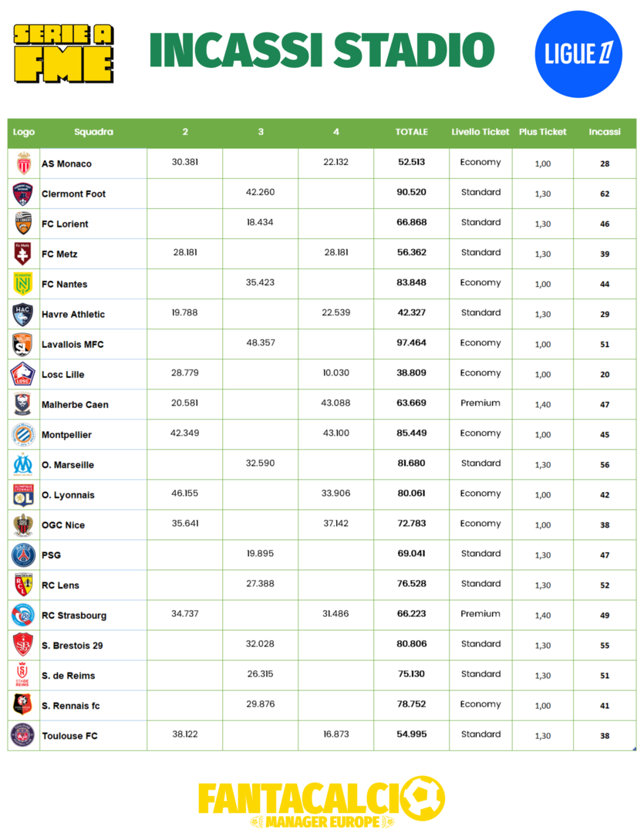The width and height of the screenshot is (644, 833).
Task: Click the Fantacalcio Manager Europe footer logo
Action: [x=321, y=802]
